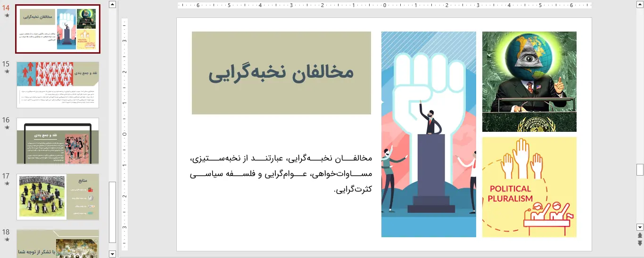This screenshot has height=258, width=644.
Task: Click the animation star under slide 17
Action: point(7,184)
